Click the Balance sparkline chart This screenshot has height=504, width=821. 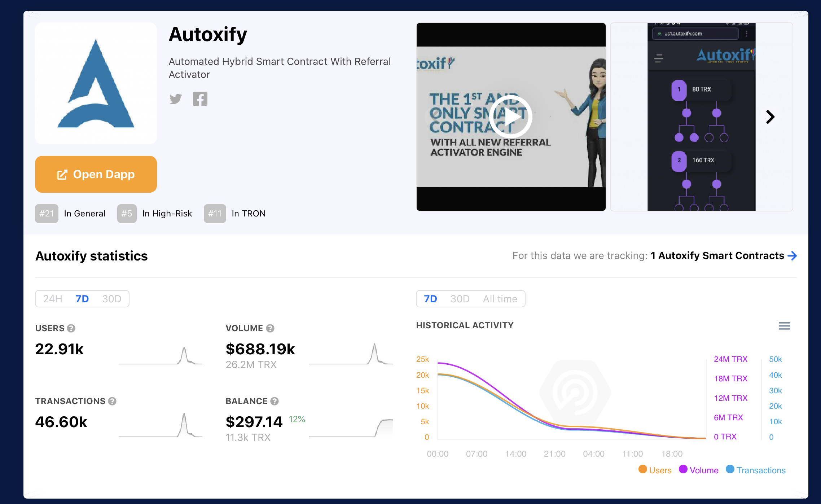coord(351,428)
